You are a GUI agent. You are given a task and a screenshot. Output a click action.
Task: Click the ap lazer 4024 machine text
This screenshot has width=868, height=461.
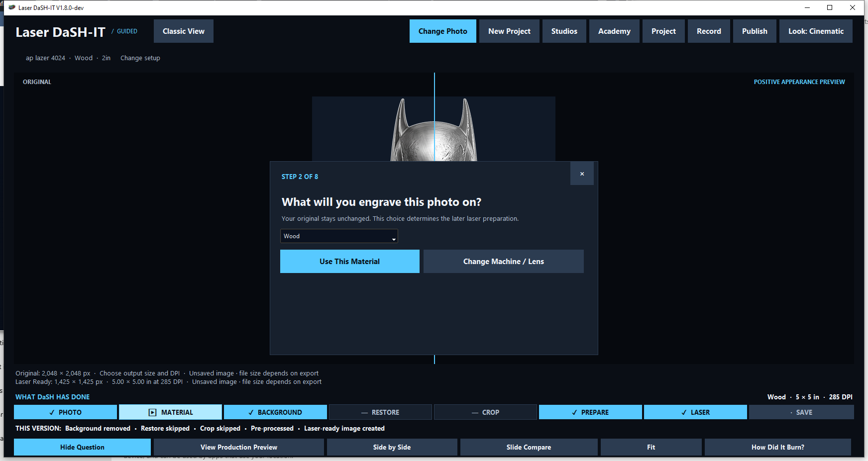[45, 58]
